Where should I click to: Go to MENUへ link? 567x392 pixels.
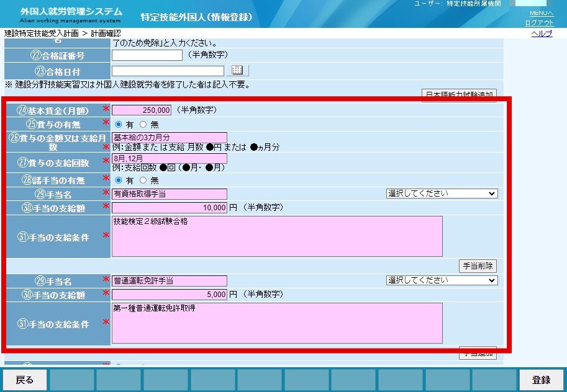(x=542, y=13)
